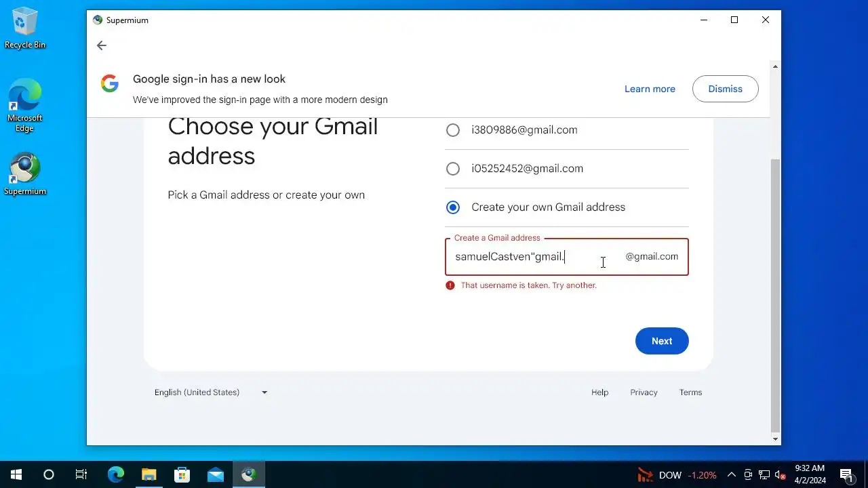The image size is (868, 488).
Task: Select i05252452@gmail.com radio option
Action: point(453,169)
